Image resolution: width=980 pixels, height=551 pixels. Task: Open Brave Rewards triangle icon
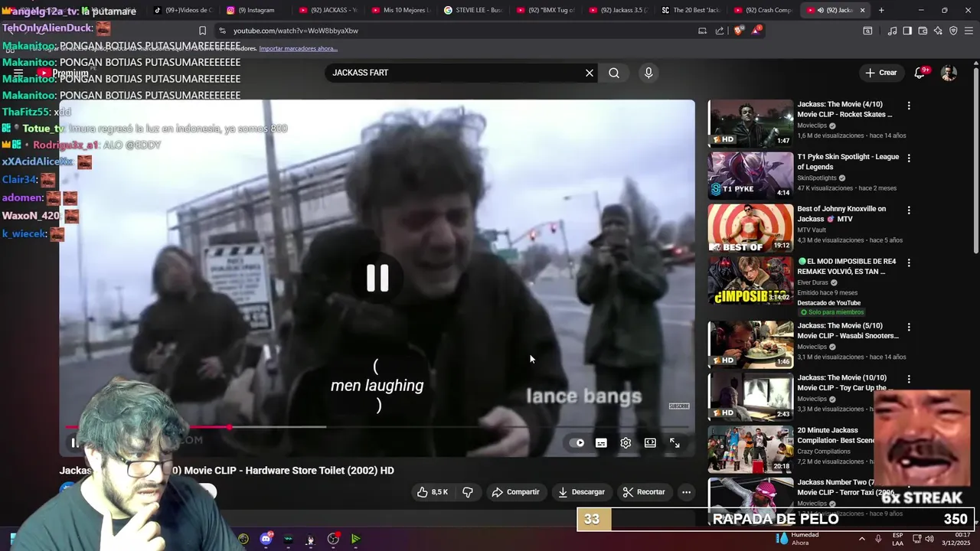click(756, 31)
